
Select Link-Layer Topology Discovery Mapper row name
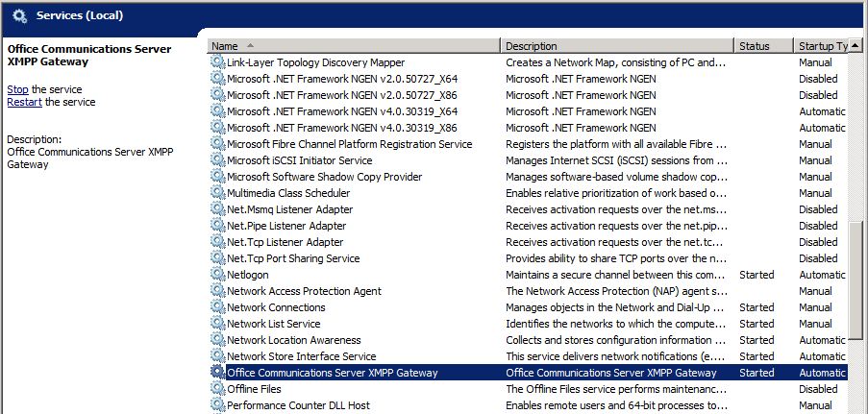[315, 62]
